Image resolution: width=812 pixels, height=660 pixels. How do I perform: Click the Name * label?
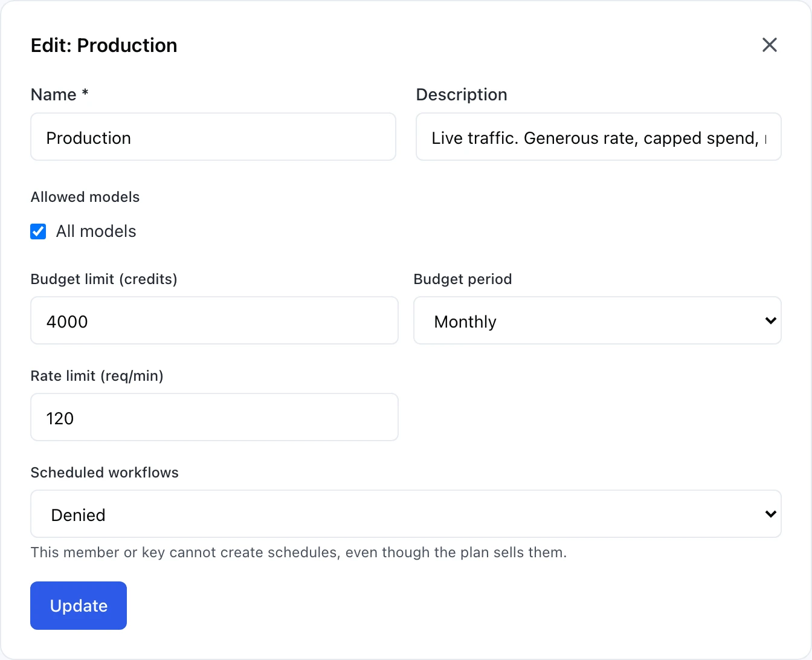point(60,95)
